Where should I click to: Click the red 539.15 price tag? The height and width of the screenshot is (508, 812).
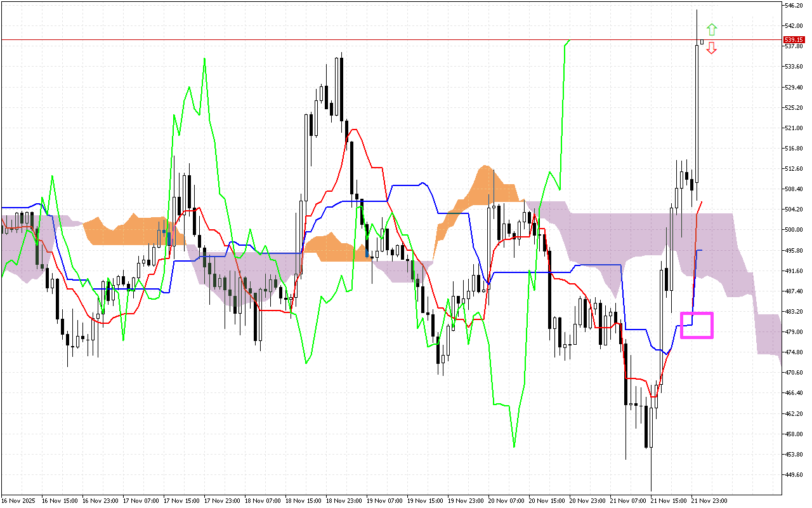(794, 39)
